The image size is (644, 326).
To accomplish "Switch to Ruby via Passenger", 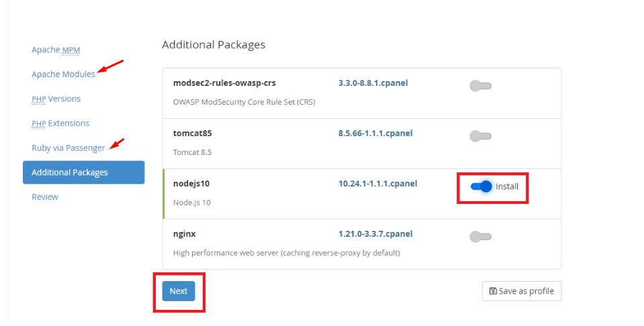I will 68,148.
